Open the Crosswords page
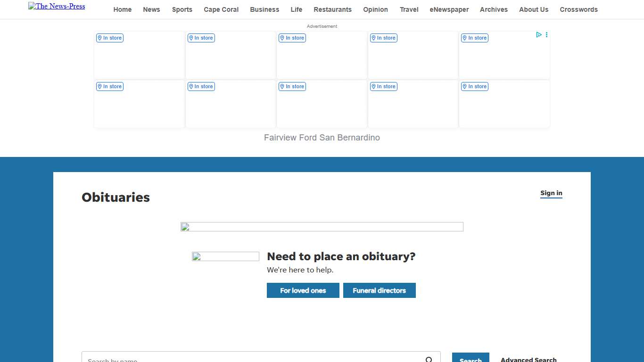Screen dimensions: 644x362 pos(578,9)
